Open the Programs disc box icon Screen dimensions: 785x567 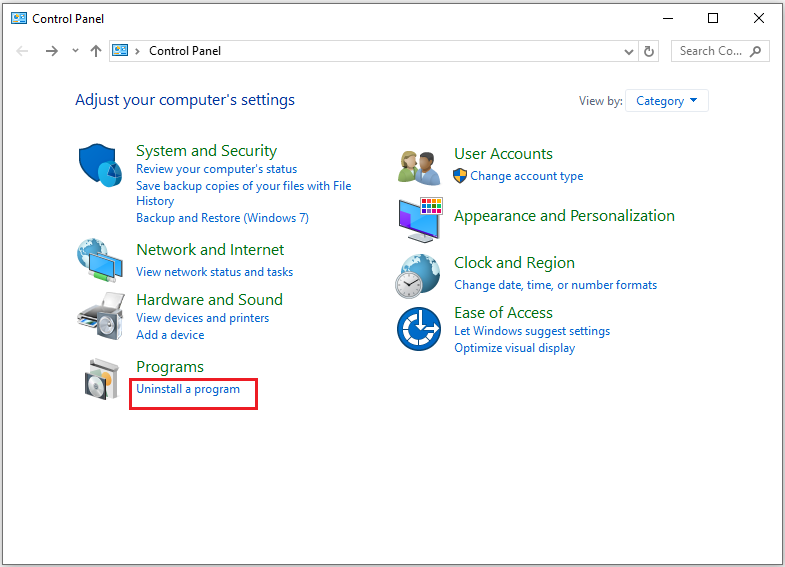(x=102, y=379)
